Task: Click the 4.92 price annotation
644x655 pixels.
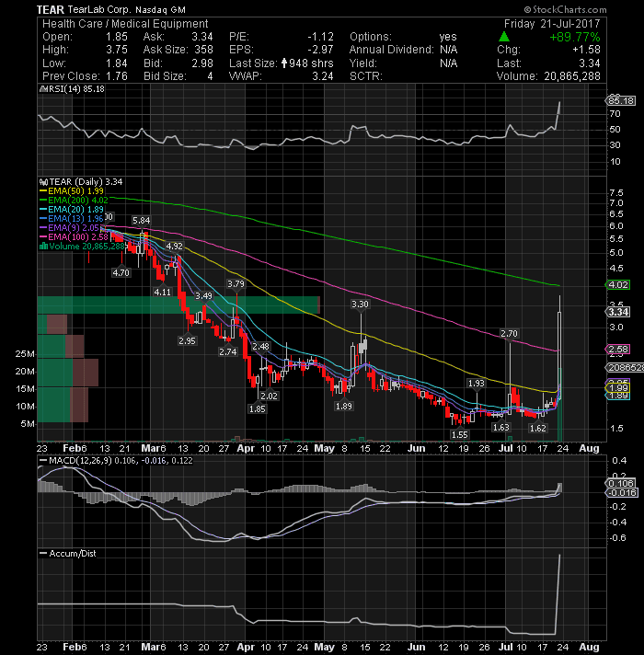Action: click(x=174, y=246)
